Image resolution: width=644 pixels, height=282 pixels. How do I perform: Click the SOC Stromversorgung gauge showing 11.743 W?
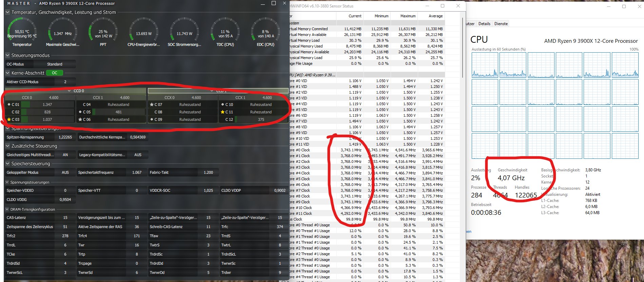tap(184, 32)
